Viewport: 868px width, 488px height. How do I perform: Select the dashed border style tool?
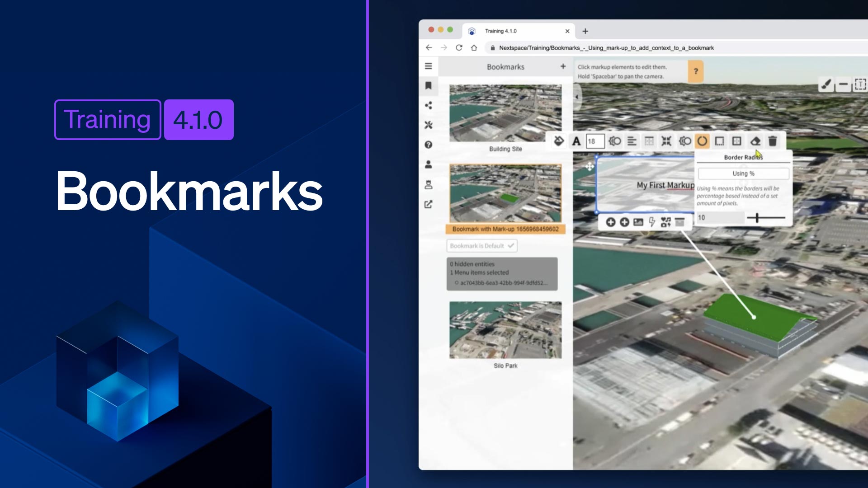719,141
